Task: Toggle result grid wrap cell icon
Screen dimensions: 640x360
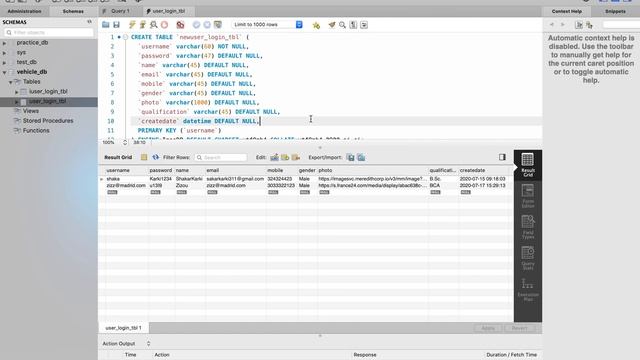Action: 144,157
